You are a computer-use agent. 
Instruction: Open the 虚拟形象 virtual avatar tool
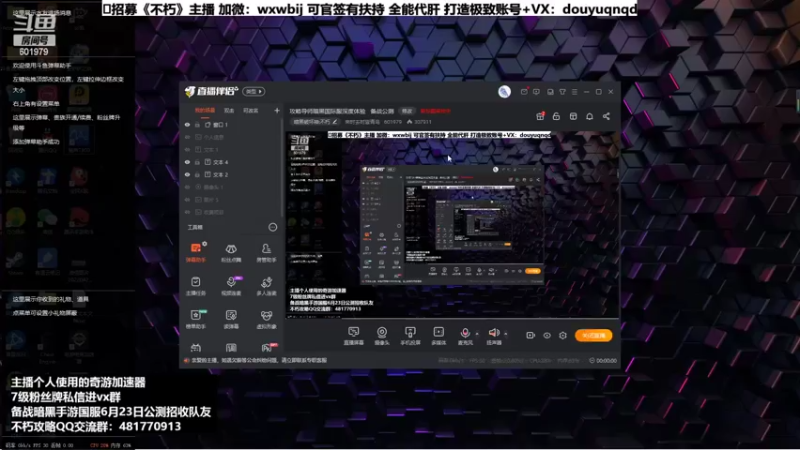[x=266, y=319]
